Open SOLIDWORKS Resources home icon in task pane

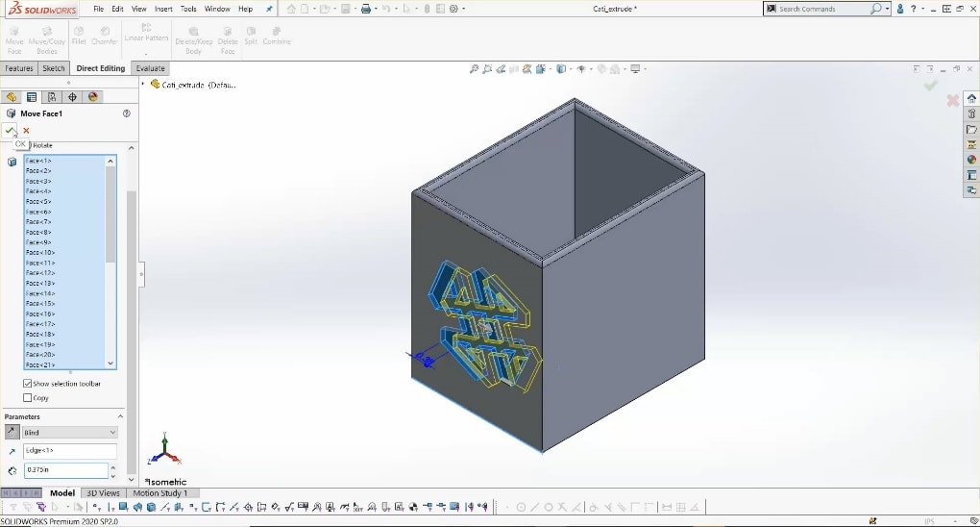(971, 98)
